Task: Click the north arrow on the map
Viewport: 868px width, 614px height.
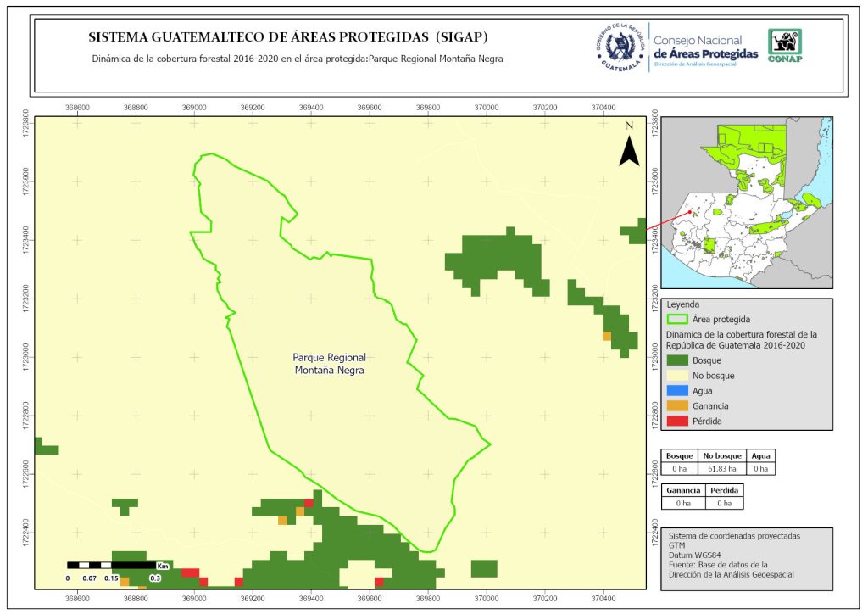Action: pyautogui.click(x=628, y=146)
